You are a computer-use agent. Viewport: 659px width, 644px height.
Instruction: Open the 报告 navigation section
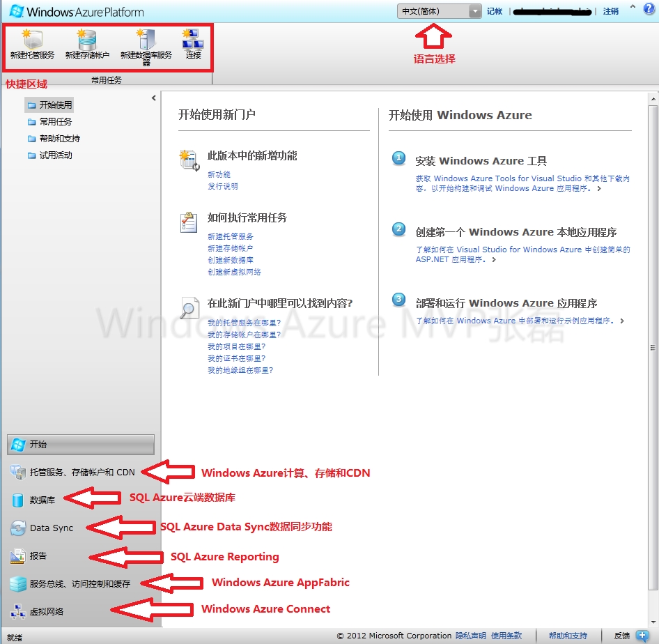tap(38, 556)
